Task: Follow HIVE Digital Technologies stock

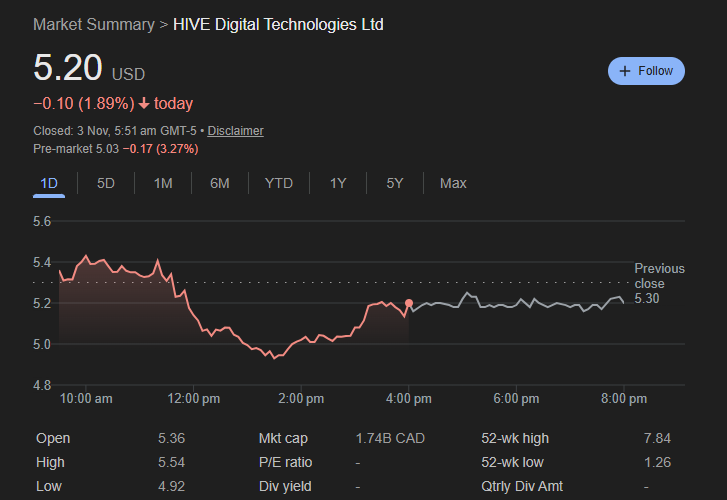Action: 646,71
